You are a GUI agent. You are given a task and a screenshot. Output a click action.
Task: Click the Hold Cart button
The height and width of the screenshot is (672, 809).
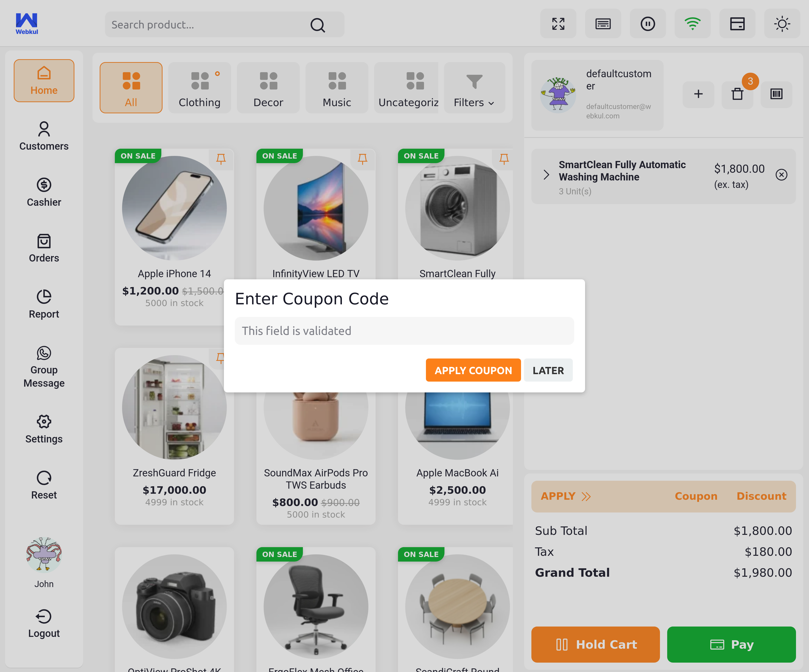pyautogui.click(x=596, y=644)
